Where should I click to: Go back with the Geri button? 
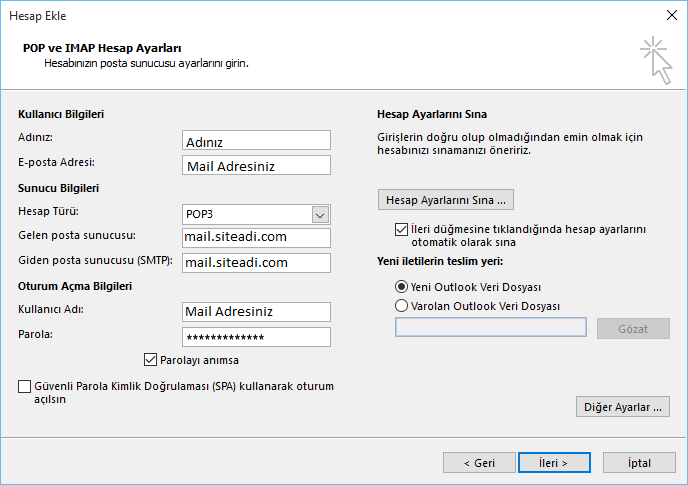click(479, 463)
